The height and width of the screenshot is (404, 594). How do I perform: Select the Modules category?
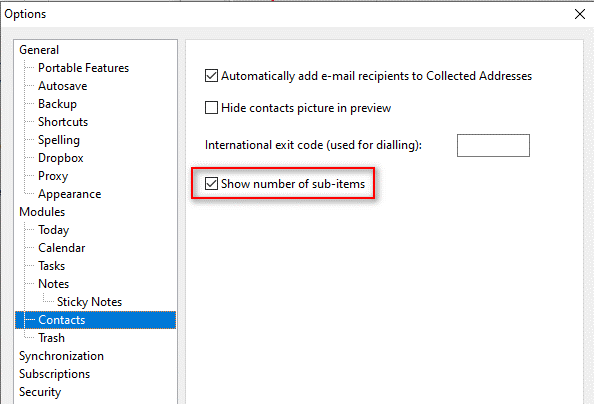pyautogui.click(x=42, y=212)
